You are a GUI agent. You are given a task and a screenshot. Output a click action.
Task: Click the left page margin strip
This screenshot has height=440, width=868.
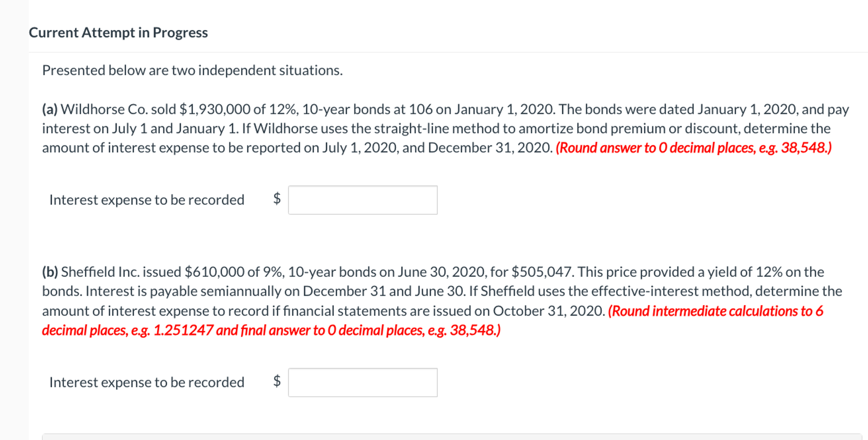[x=14, y=219]
